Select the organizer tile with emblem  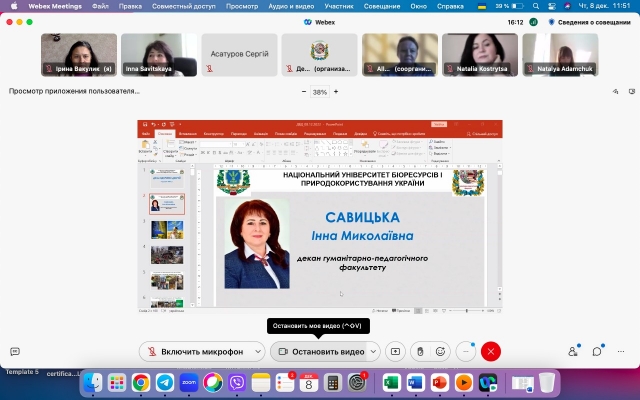(320, 55)
